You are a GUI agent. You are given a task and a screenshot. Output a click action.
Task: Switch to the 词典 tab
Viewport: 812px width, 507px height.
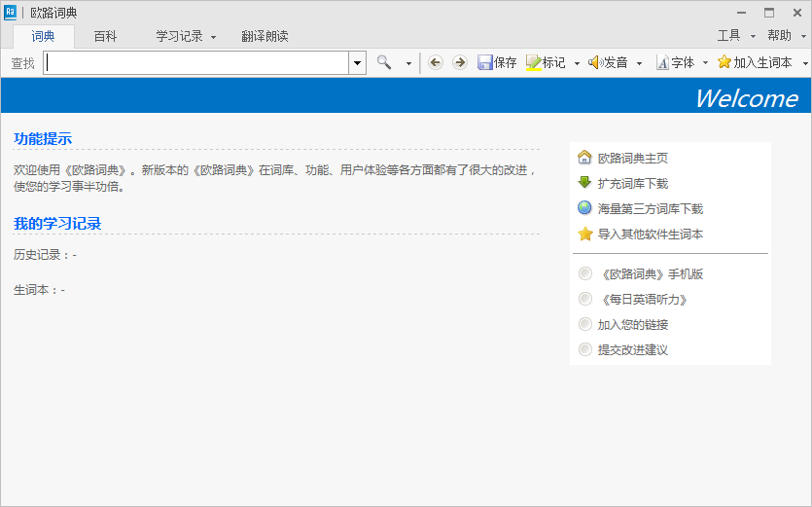(44, 36)
